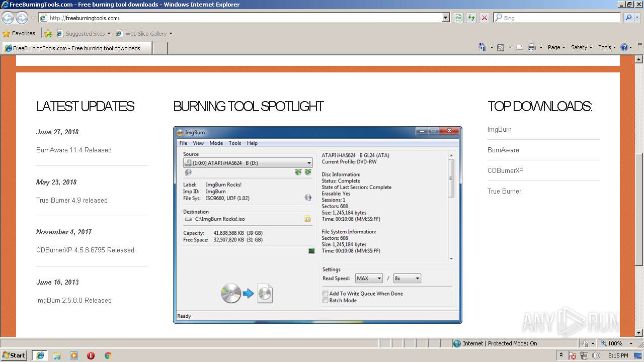This screenshot has height=362, width=644.
Task: Open BurnAware 11.4 Released update
Action: coord(74,150)
